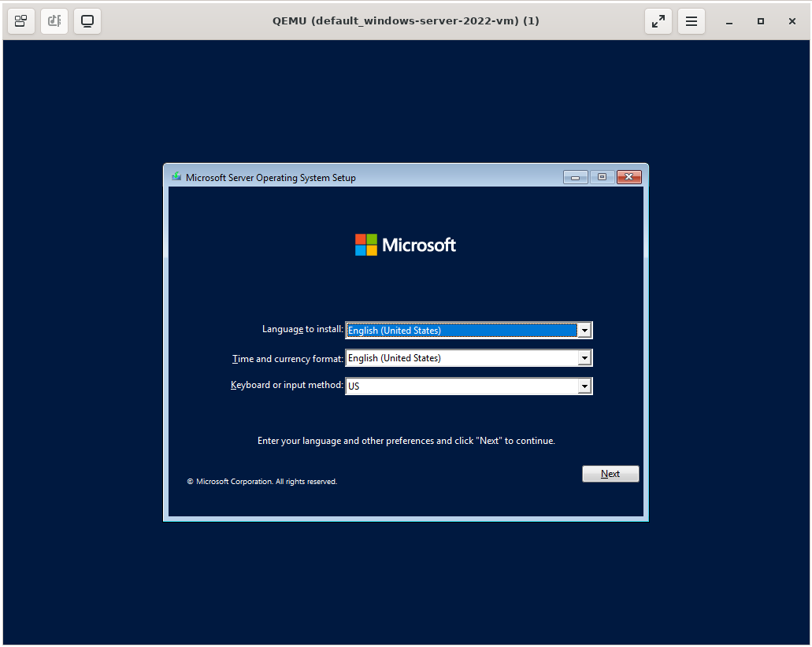Click the monitor display icon in QEMU header
Viewport: 812px width, 647px height.
(x=87, y=21)
